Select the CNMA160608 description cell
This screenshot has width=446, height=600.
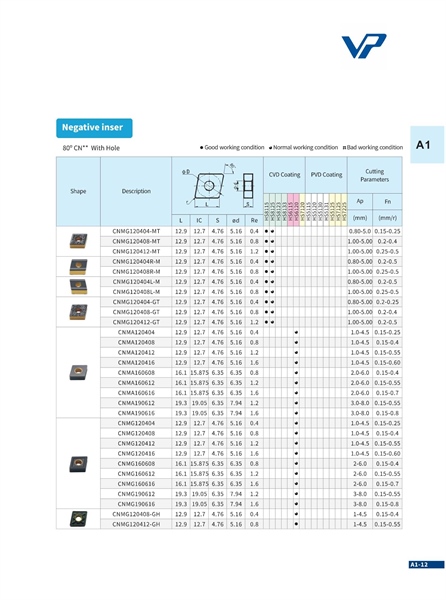136,373
